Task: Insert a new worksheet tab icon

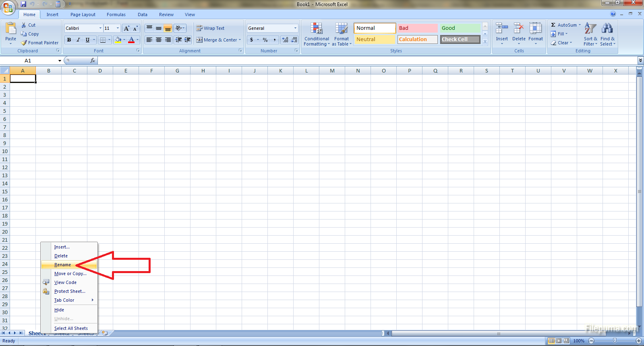Action: (105, 333)
